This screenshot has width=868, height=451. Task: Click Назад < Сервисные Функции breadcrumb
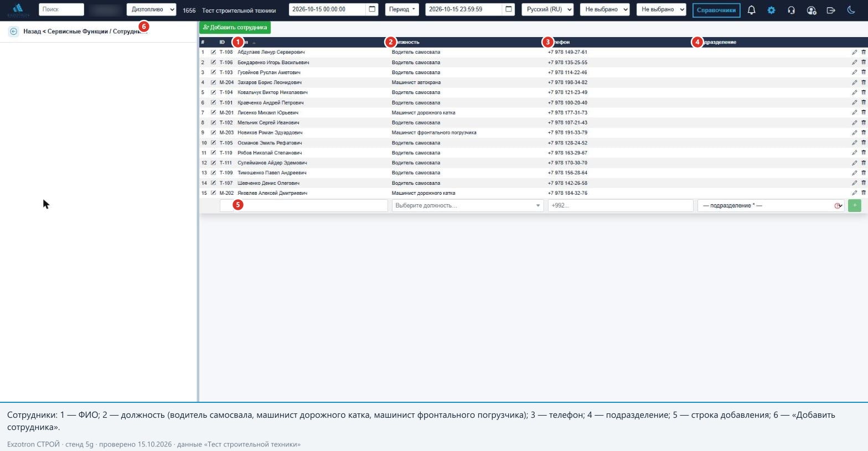point(66,32)
